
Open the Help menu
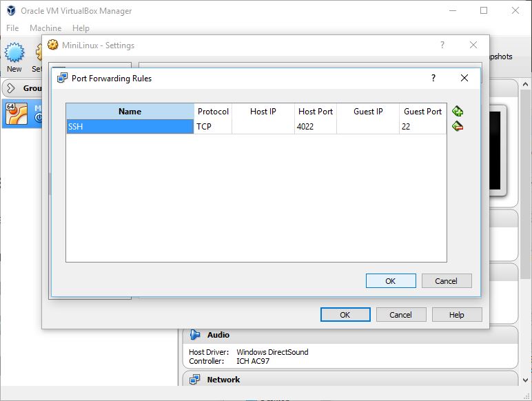(x=81, y=28)
